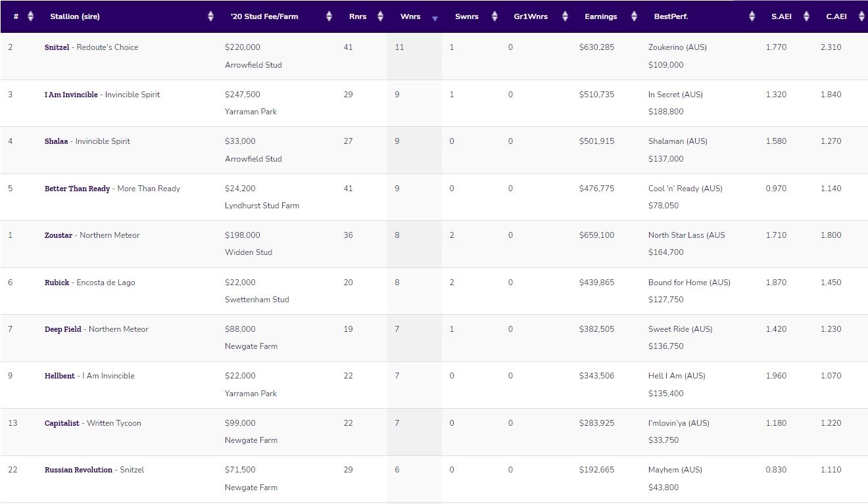The image size is (868, 504).
Task: Sort table by Stallion (sire) column arrows
Action: (210, 16)
